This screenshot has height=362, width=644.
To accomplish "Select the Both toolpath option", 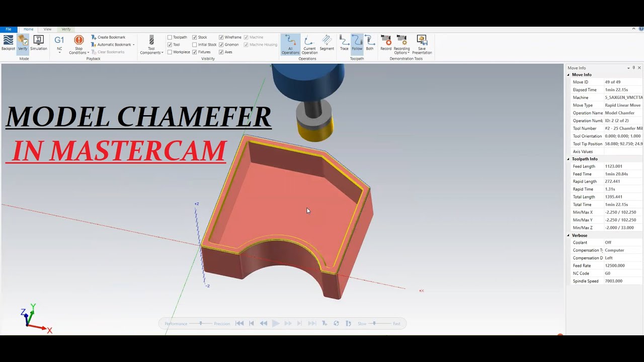I will (370, 43).
